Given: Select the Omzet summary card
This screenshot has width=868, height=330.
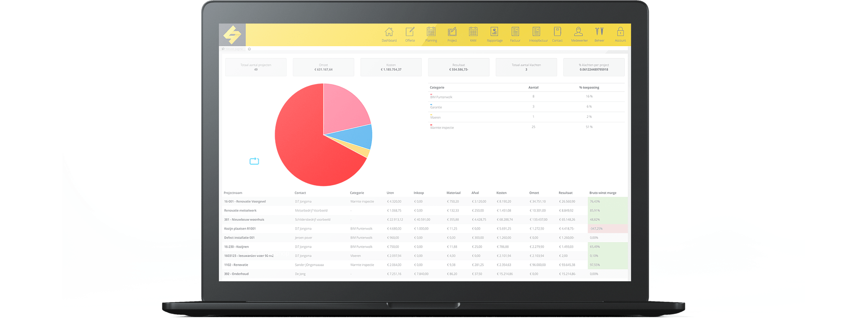Looking at the screenshot, I should click(x=323, y=67).
